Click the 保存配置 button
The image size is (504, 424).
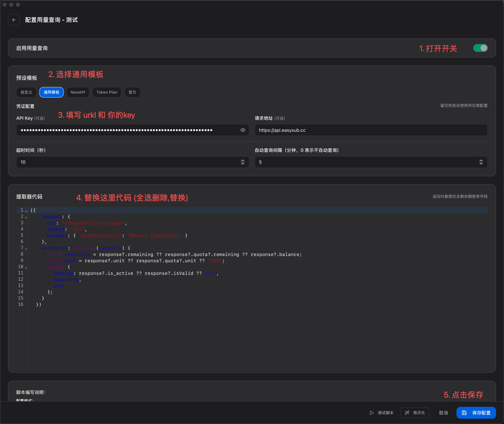coord(476,413)
